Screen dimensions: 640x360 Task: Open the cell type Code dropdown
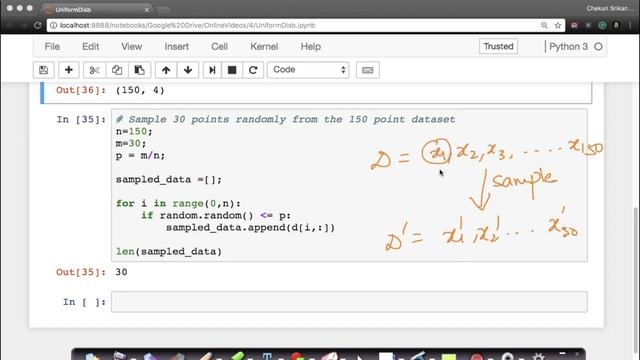[x=308, y=70]
